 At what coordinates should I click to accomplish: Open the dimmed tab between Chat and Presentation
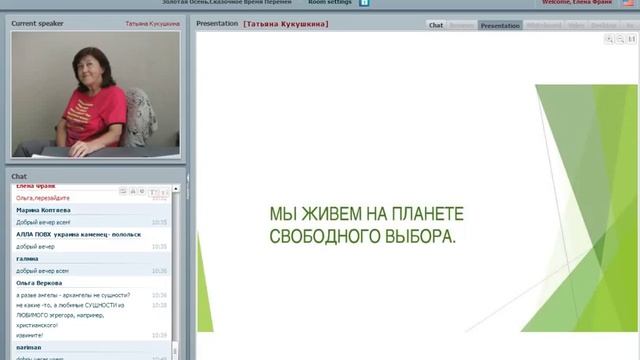coord(462,25)
